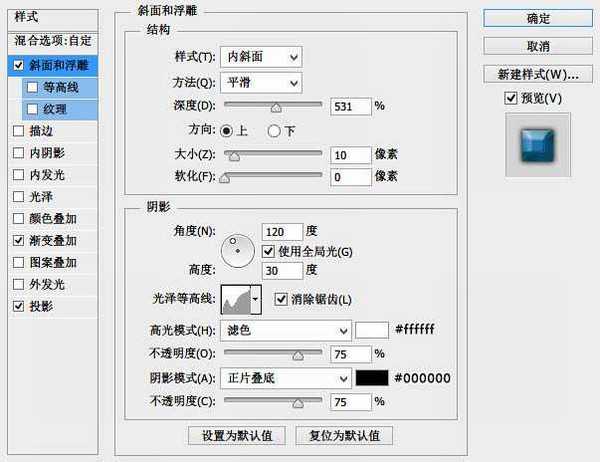Toggle 消除锯齿 checkbox
The height and width of the screenshot is (462, 600).
[280, 298]
